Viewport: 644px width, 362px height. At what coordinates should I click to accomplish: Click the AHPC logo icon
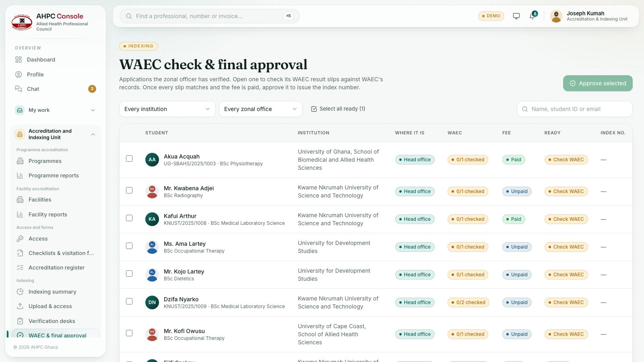(22, 22)
